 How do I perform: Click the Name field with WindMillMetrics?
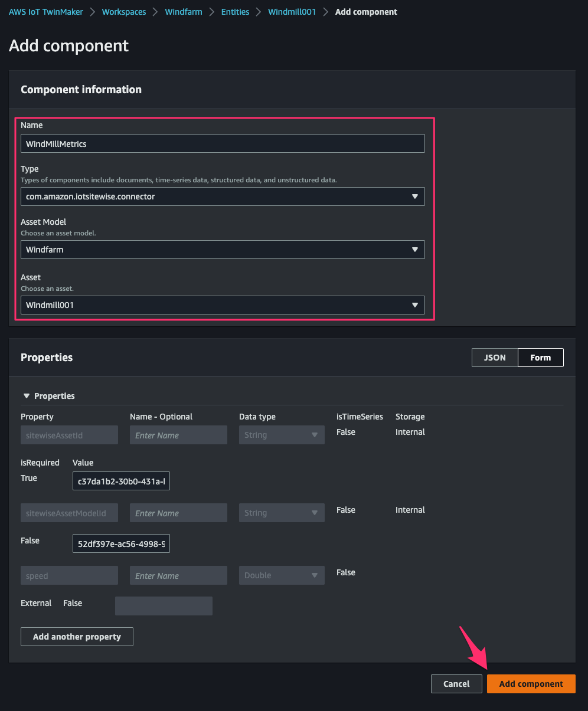pos(223,143)
